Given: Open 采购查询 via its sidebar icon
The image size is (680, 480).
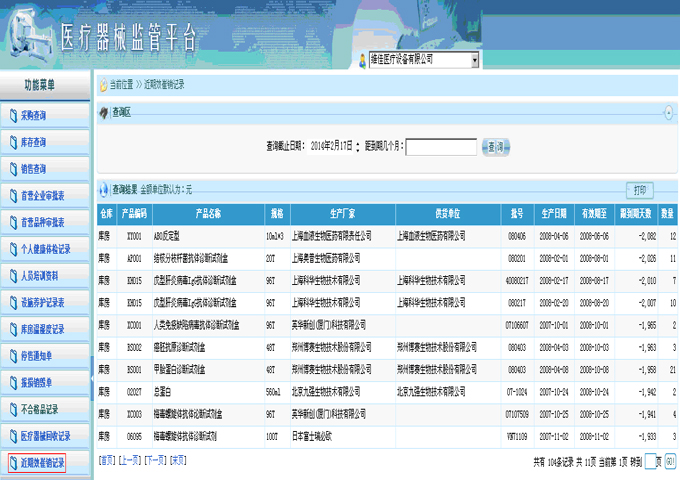Looking at the screenshot, I should click(13, 116).
